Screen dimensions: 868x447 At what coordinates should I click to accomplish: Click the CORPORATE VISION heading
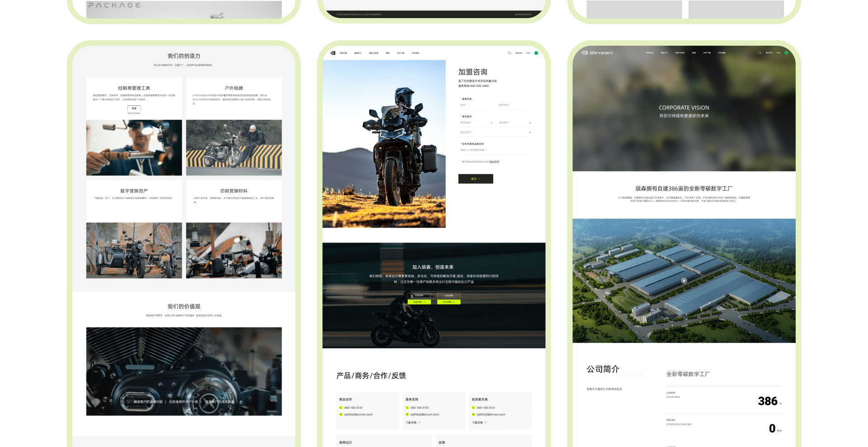(684, 108)
